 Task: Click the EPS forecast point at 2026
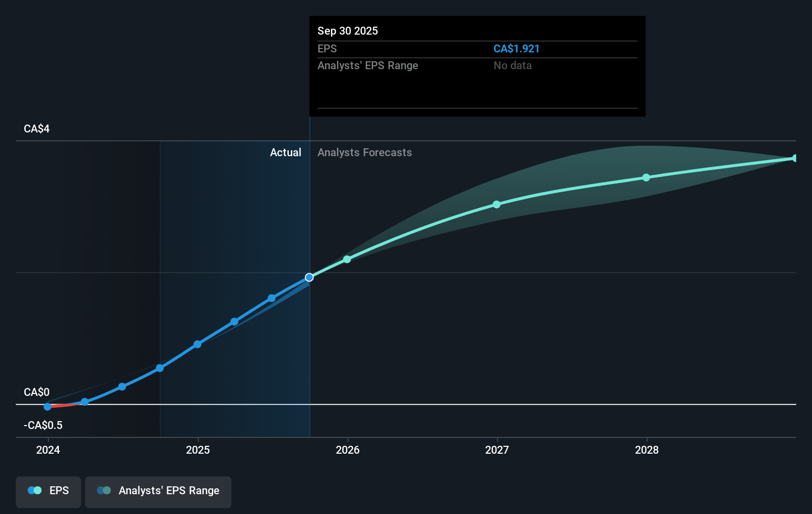pos(347,259)
